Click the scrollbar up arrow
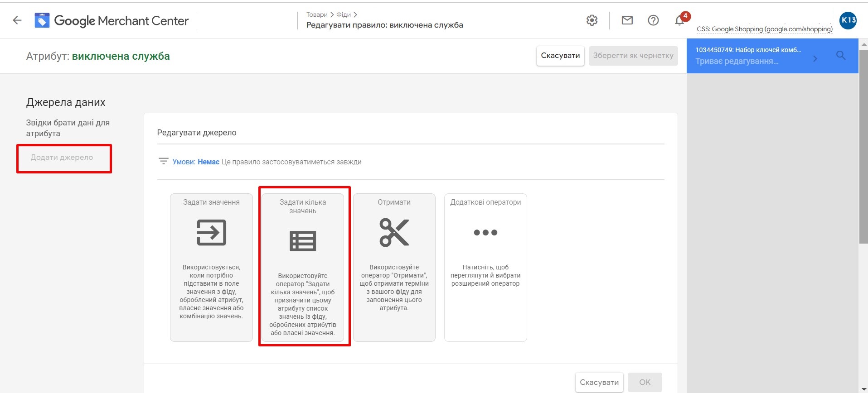 (x=863, y=44)
